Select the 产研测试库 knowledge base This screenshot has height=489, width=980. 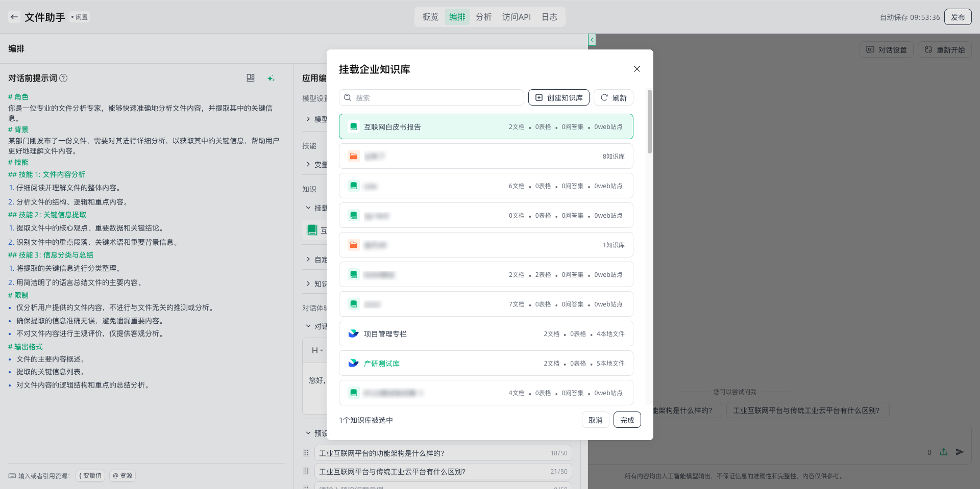tap(485, 364)
